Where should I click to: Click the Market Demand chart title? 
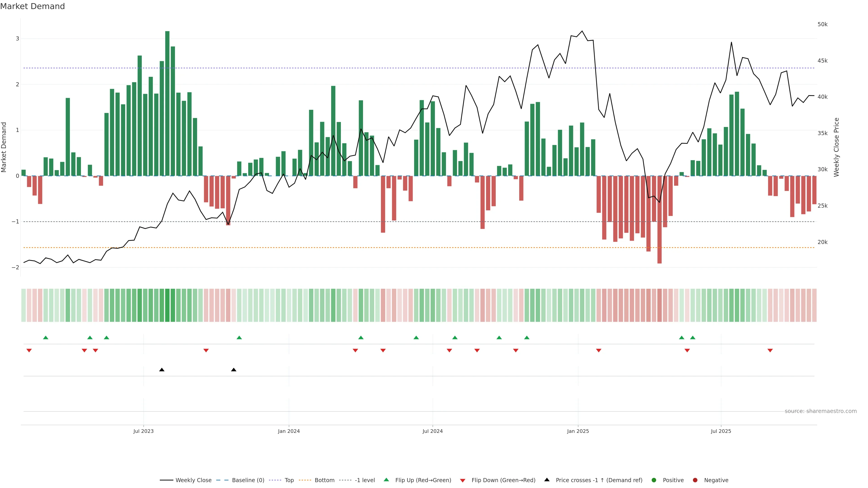(32, 6)
